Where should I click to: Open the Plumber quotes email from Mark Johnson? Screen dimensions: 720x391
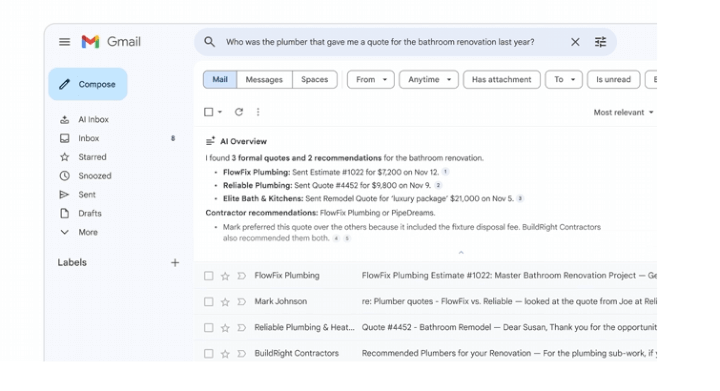click(x=509, y=302)
